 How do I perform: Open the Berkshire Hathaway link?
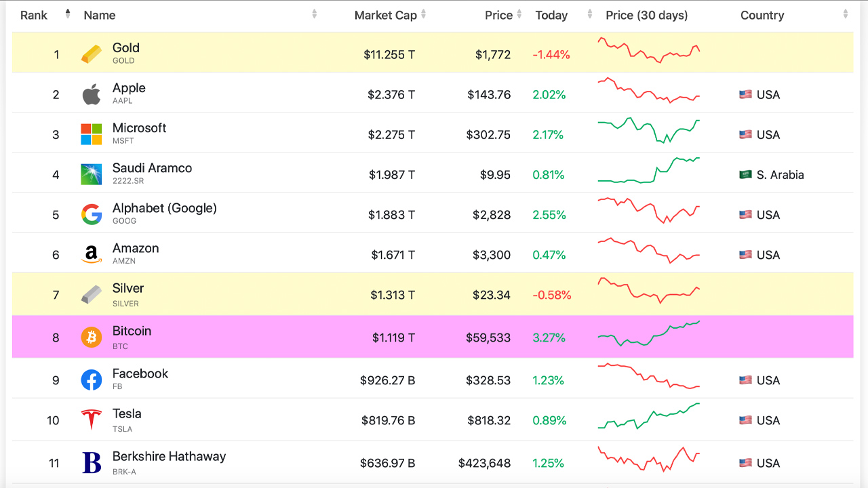[x=169, y=456]
